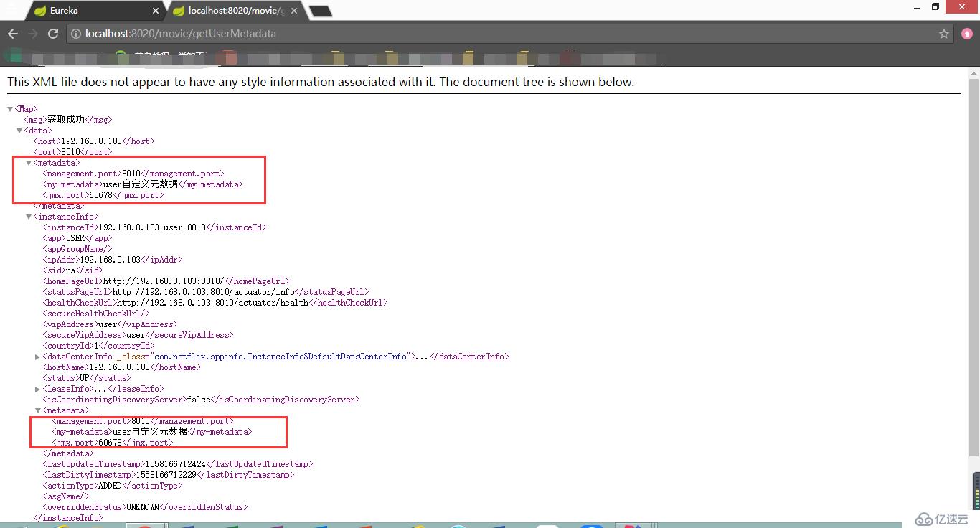The height and width of the screenshot is (528, 980).
Task: Click the lastDirtyTimestamp value 1558166712229
Action: click(x=166, y=475)
